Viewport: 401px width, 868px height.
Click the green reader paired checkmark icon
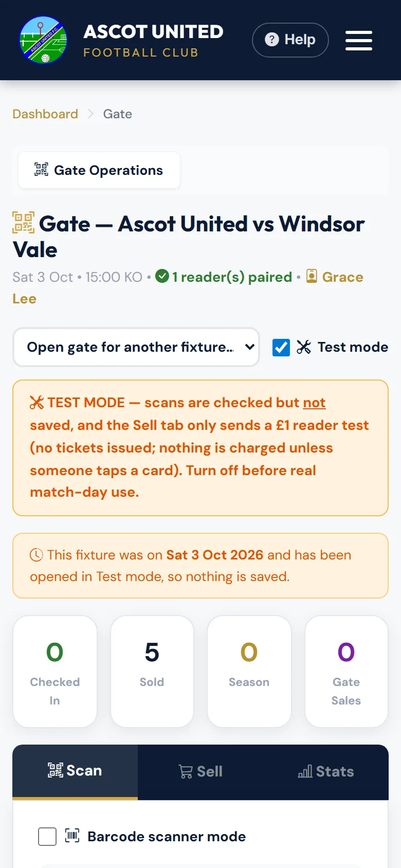(x=162, y=276)
